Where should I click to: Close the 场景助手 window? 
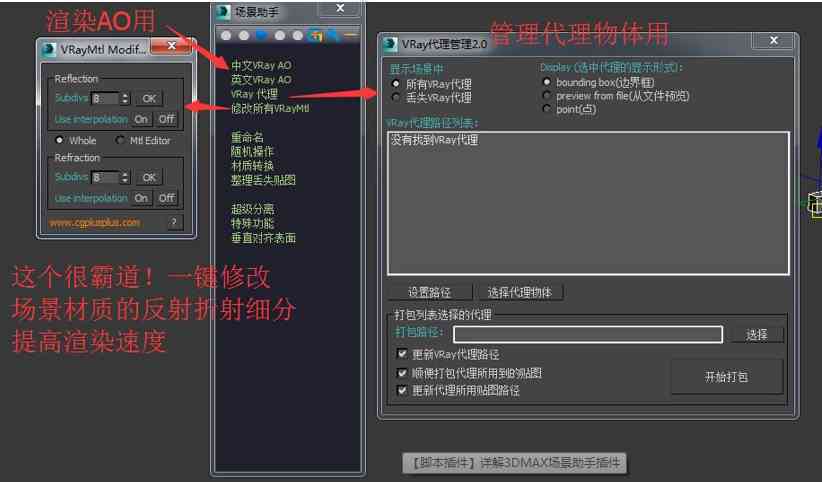340,8
